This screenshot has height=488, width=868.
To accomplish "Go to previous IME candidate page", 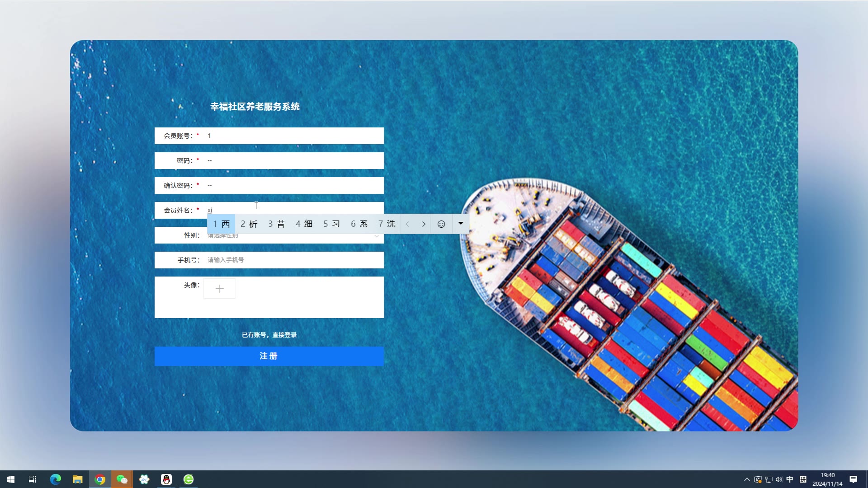I will pyautogui.click(x=407, y=224).
